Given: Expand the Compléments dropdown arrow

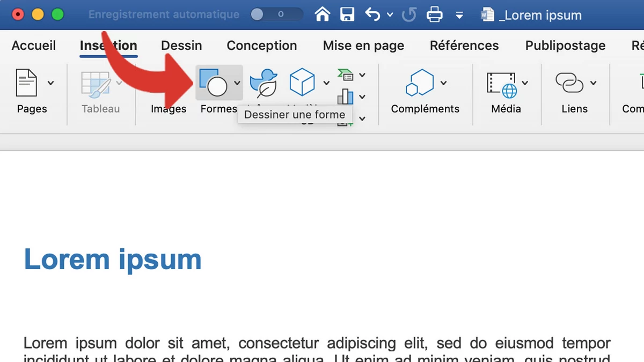Looking at the screenshot, I should tap(444, 83).
